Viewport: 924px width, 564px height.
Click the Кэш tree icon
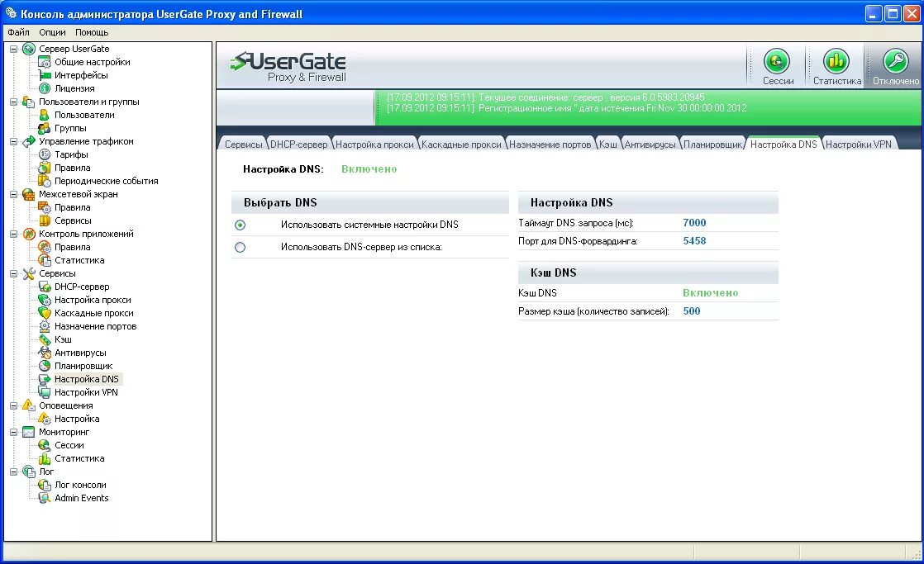(x=44, y=339)
